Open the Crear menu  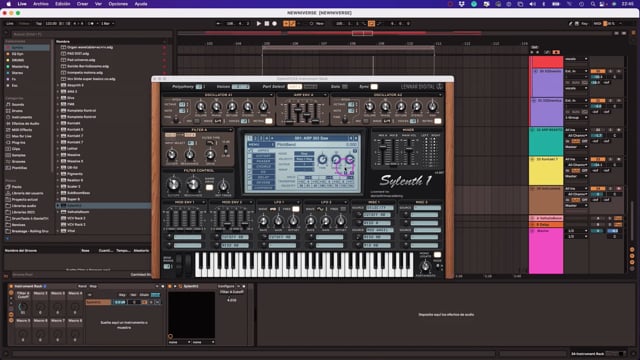(x=82, y=4)
